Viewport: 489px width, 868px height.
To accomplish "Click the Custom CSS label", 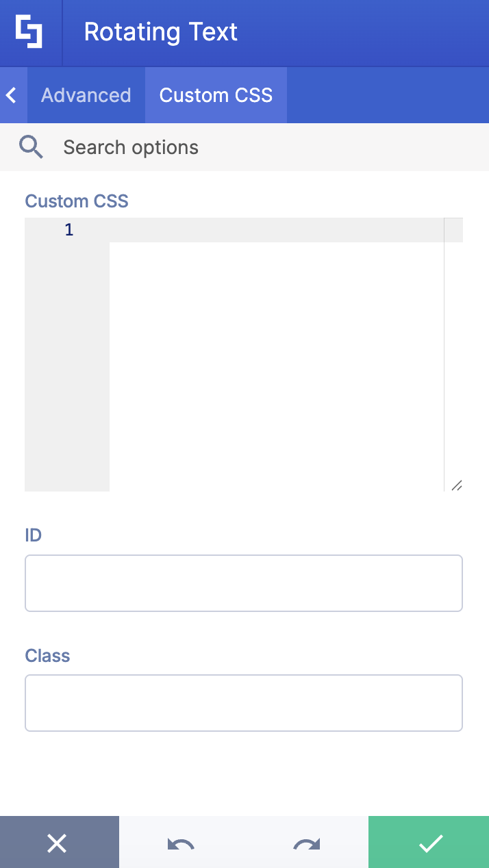I will (76, 201).
